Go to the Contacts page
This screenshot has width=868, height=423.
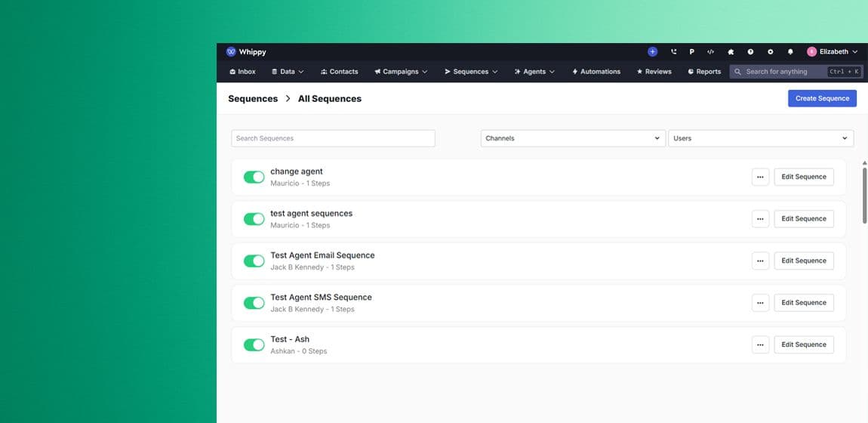tap(339, 72)
